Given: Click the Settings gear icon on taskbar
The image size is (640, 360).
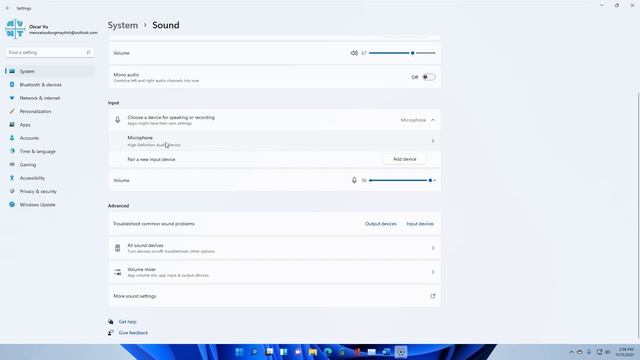Looking at the screenshot, I should (x=401, y=352).
